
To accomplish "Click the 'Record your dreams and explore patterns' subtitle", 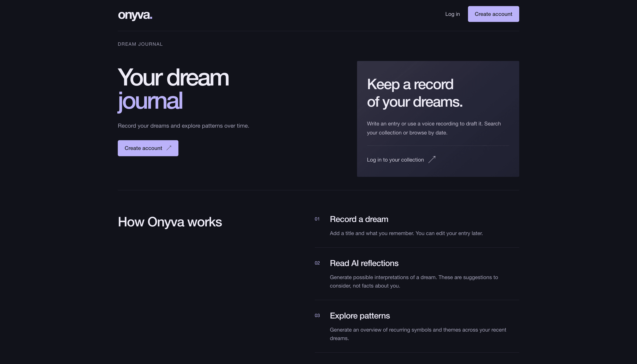I will coord(183,126).
